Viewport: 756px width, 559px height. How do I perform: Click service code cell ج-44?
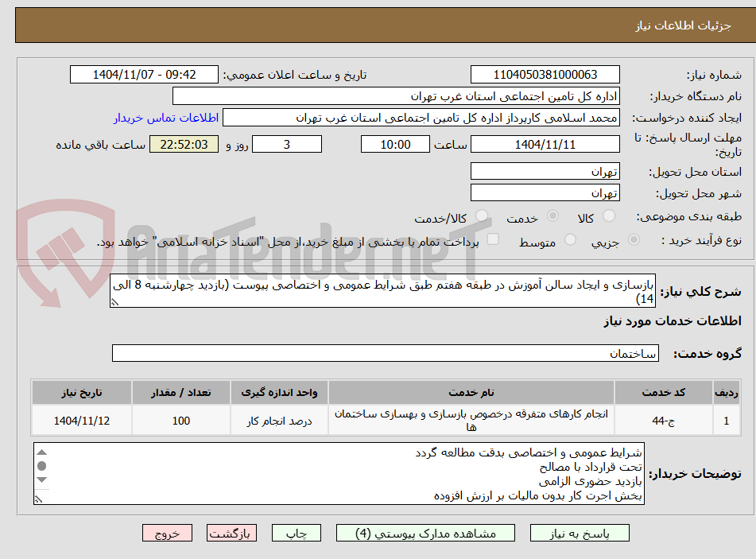pos(663,420)
